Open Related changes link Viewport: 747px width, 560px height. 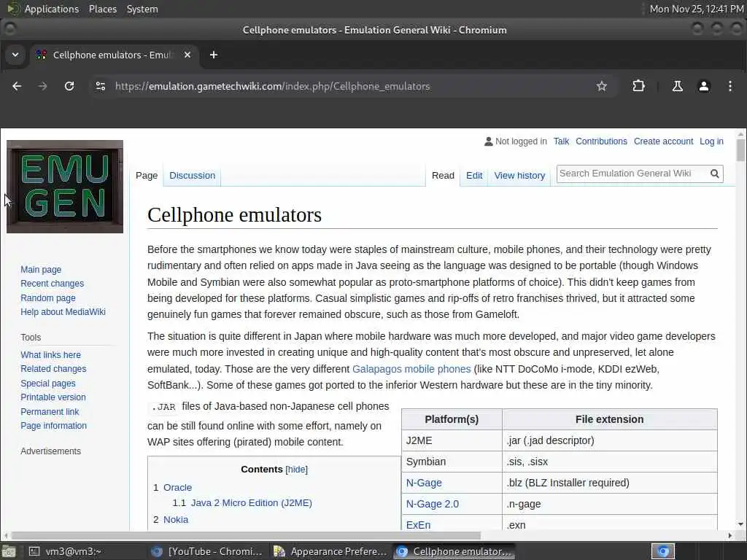(x=53, y=368)
